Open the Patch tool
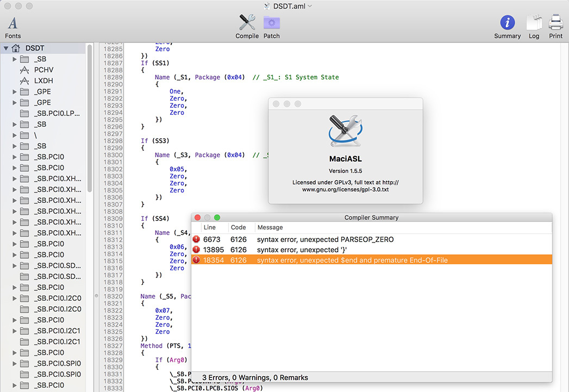This screenshot has width=569, height=392. click(271, 27)
